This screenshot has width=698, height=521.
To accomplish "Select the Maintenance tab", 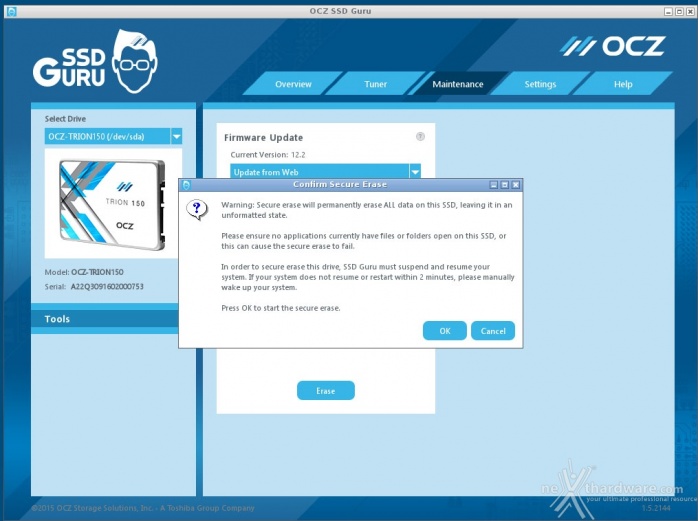I will coord(458,84).
